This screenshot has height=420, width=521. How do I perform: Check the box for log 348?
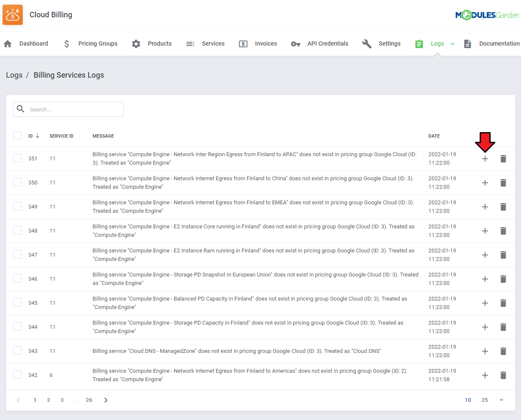click(x=17, y=230)
